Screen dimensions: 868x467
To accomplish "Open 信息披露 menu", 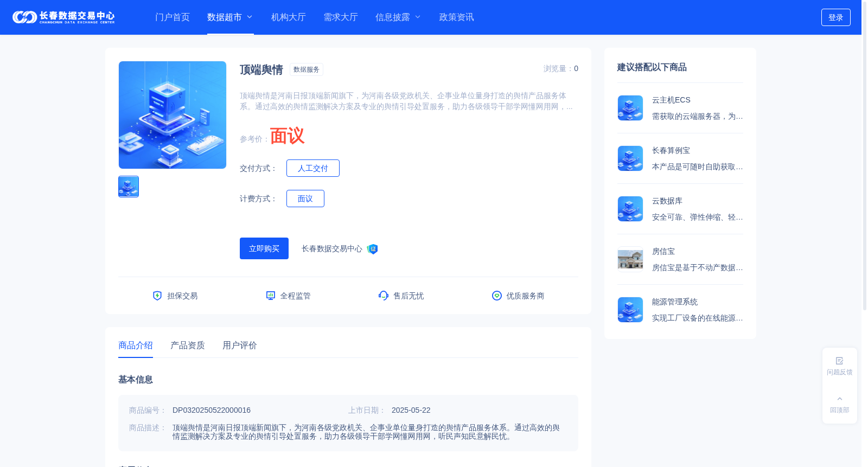I will [393, 17].
